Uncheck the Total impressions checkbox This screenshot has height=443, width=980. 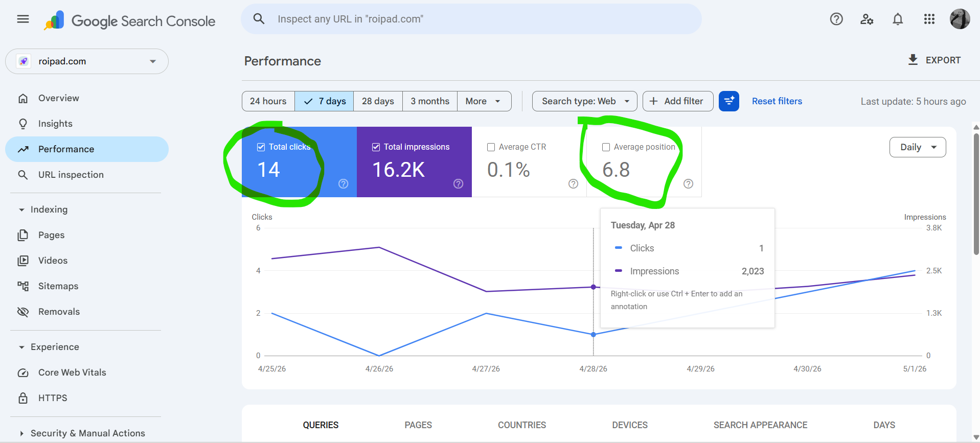click(376, 147)
